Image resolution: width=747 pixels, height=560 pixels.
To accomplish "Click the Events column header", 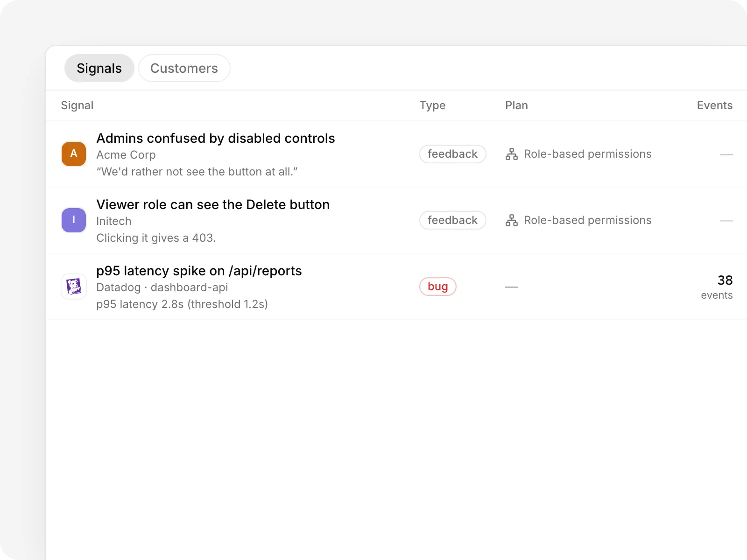I will pos(715,105).
